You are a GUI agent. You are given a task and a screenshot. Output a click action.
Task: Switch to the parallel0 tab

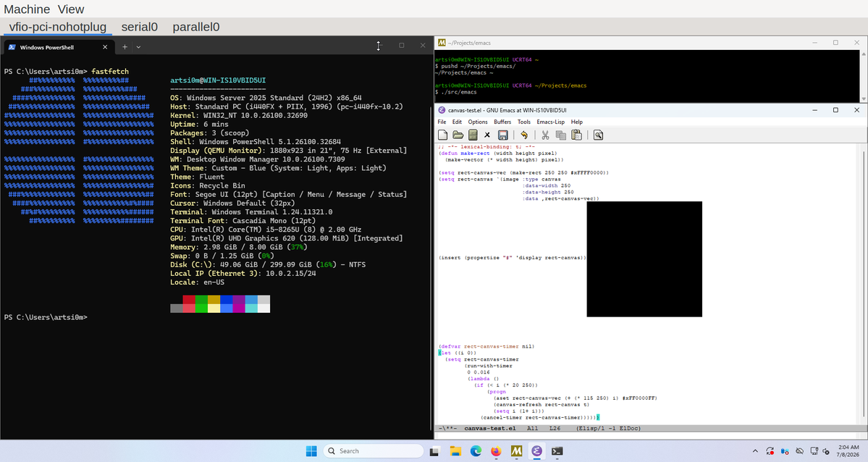(x=196, y=27)
